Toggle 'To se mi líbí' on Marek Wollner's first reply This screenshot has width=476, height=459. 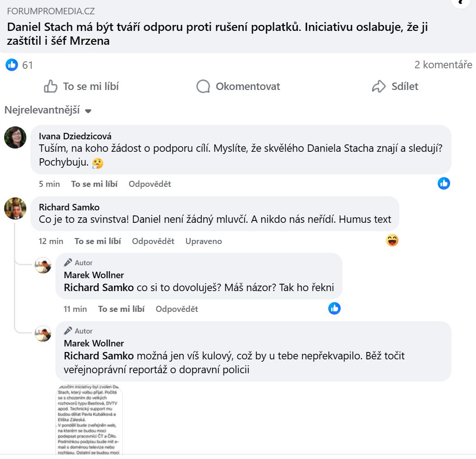click(x=121, y=309)
